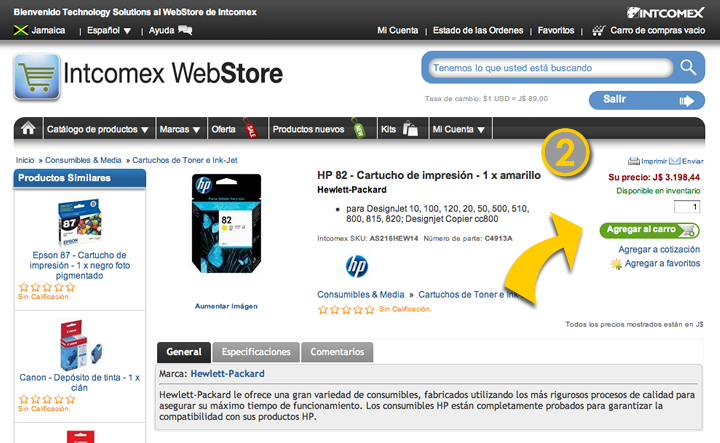Screen dimensions: 720x443
Task: Click the home icon in navigation bar
Action: pos(29,129)
